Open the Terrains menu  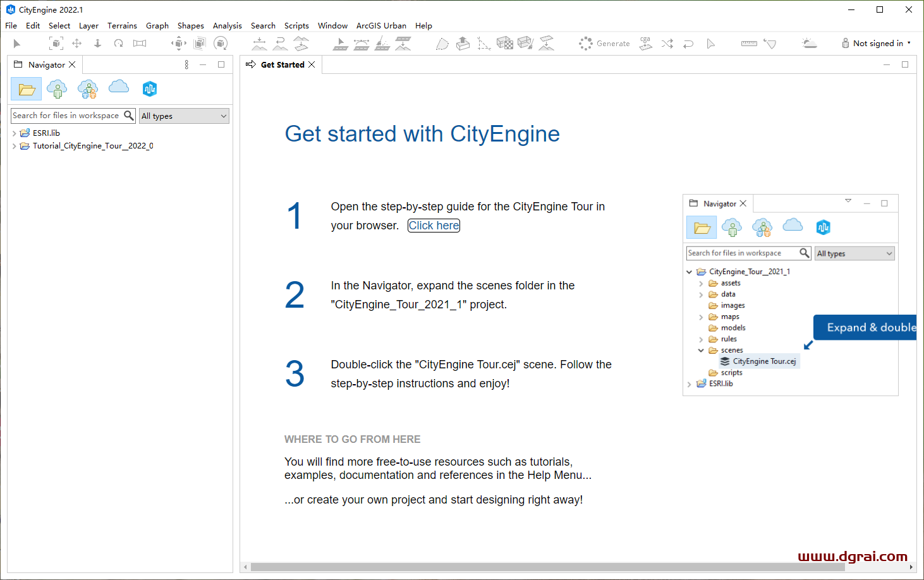(122, 25)
